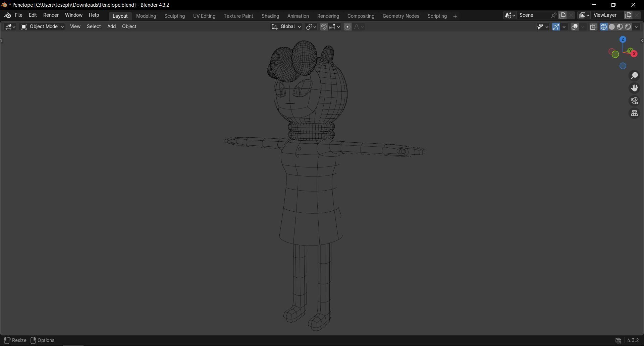
Task: Switch to Compositing workspace tab
Action: tap(361, 16)
